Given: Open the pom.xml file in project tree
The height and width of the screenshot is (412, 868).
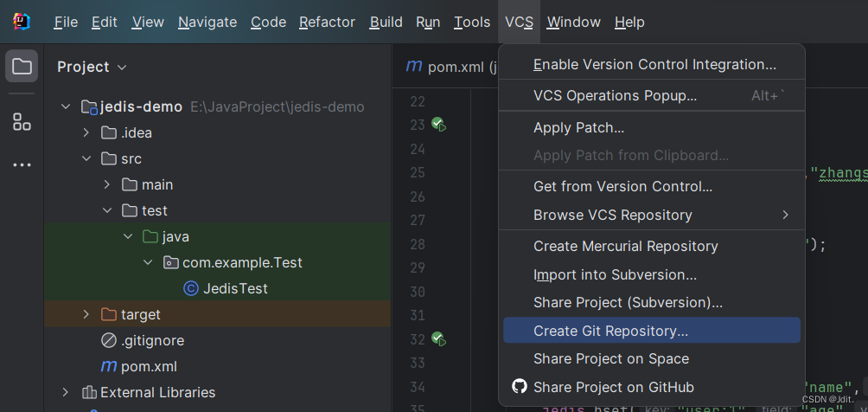Looking at the screenshot, I should pos(149,366).
